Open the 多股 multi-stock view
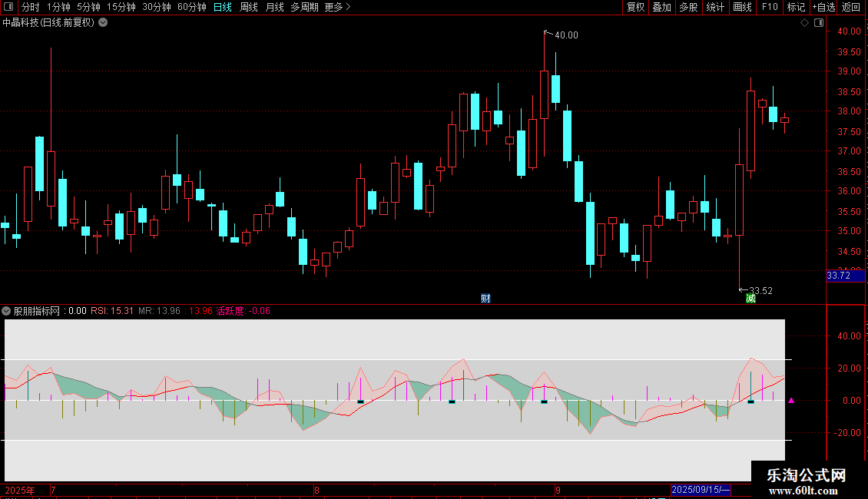The width and height of the screenshot is (868, 499). tap(688, 7)
